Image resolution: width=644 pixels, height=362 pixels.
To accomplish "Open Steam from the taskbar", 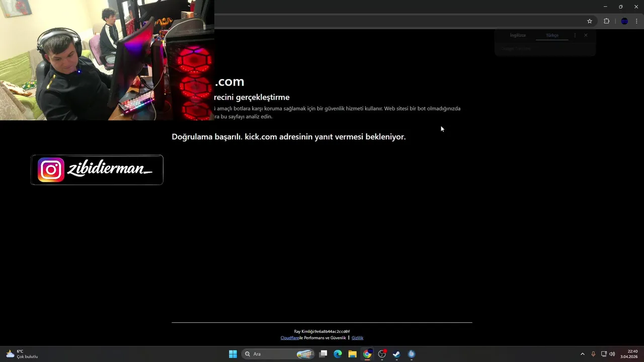I will click(x=396, y=354).
